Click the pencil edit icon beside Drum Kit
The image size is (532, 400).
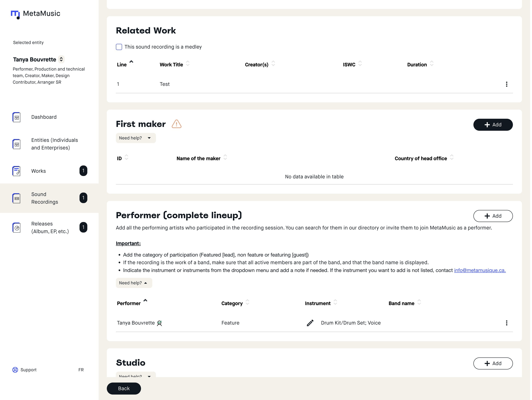(310, 323)
